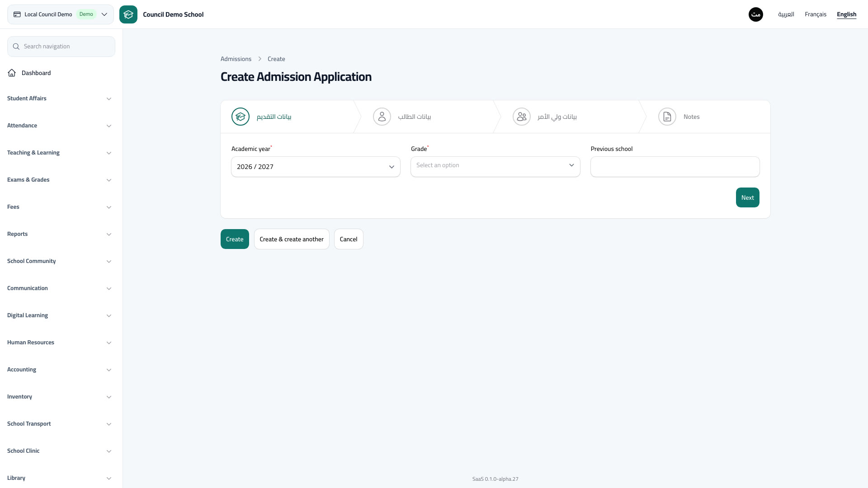The image size is (868, 488).
Task: Open the Grade select dropdown
Action: coord(495,167)
